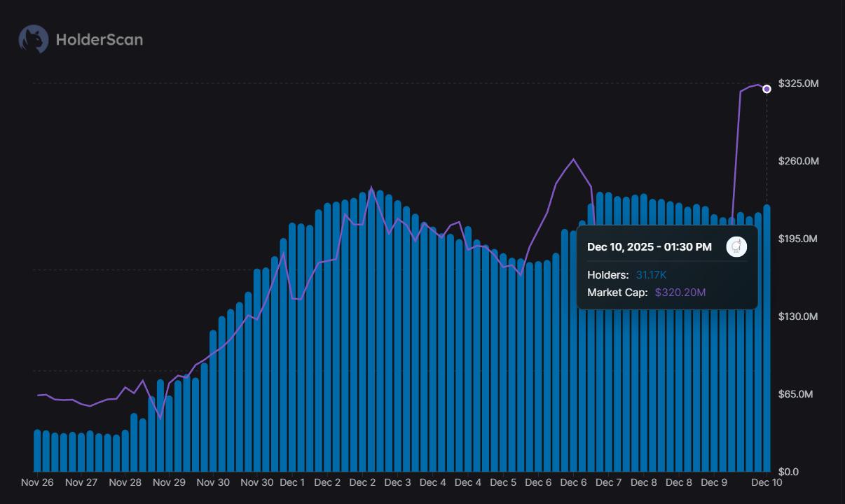Select the leftmost blue holders bar
Image resolution: width=845 pixels, height=504 pixels.
pyautogui.click(x=37, y=451)
